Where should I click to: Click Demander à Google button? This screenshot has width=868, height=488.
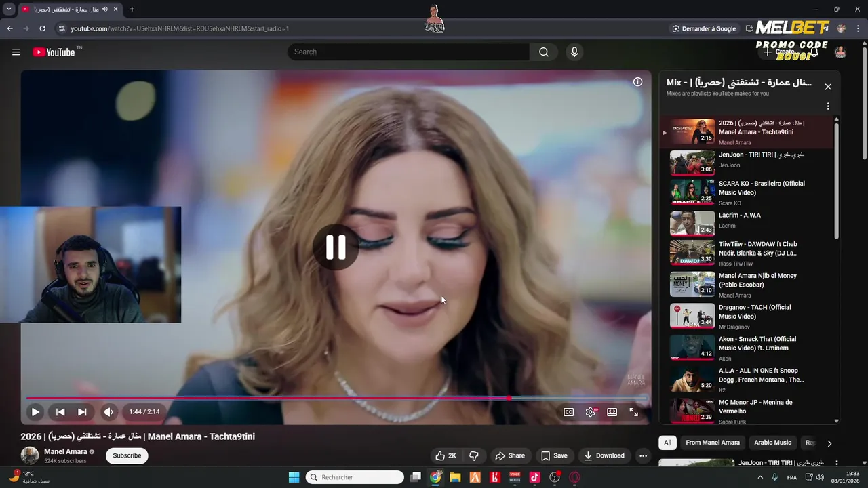[704, 28]
